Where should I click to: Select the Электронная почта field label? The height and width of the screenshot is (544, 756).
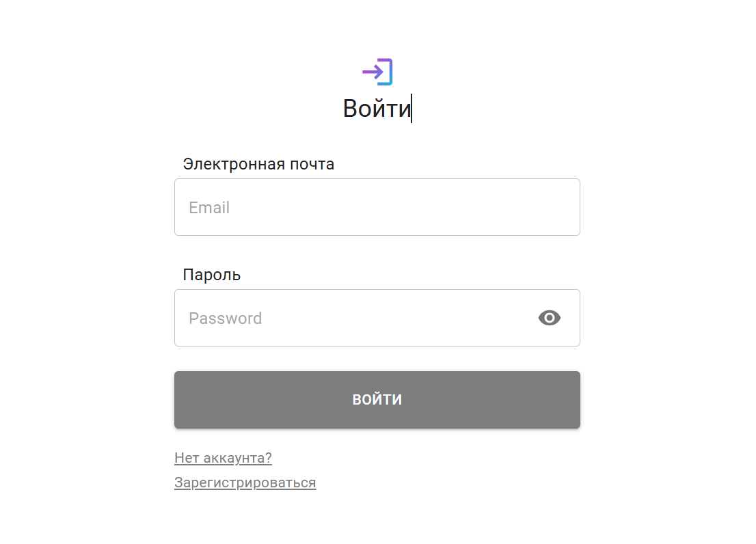[x=258, y=164]
